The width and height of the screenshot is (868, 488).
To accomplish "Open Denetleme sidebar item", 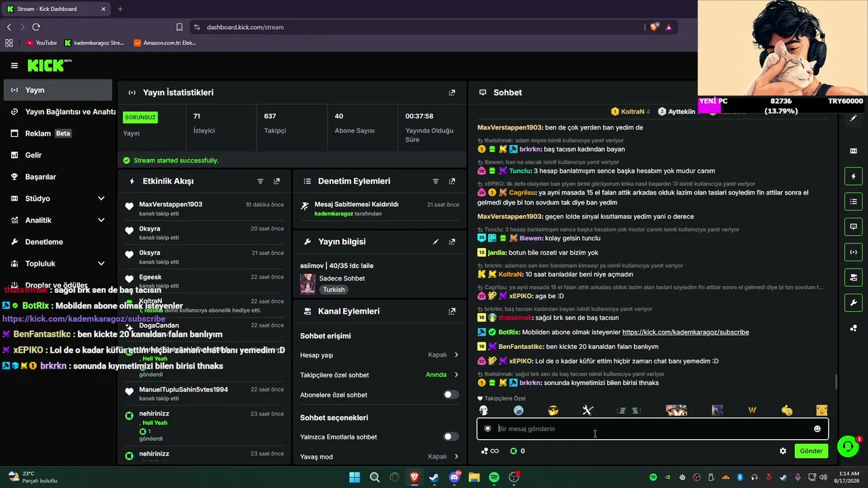I will tap(58, 242).
